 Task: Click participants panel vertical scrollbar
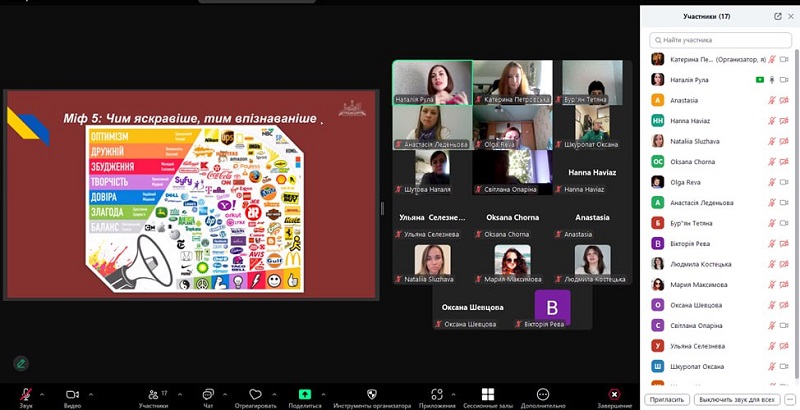coord(797,214)
